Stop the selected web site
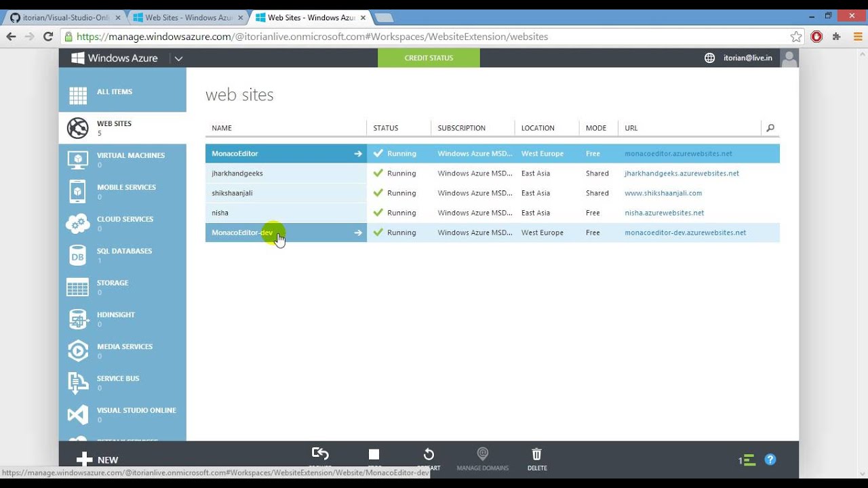Viewport: 868px width, 488px height. tap(374, 454)
